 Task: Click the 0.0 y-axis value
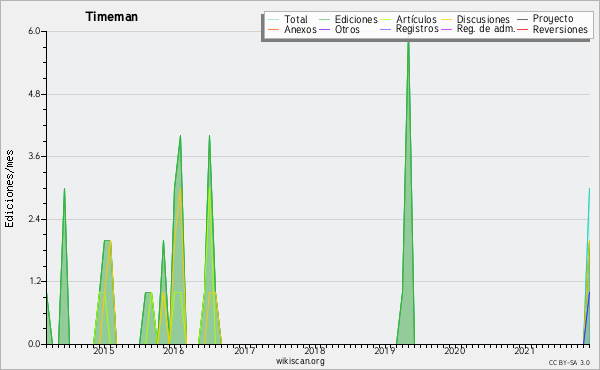(34, 344)
